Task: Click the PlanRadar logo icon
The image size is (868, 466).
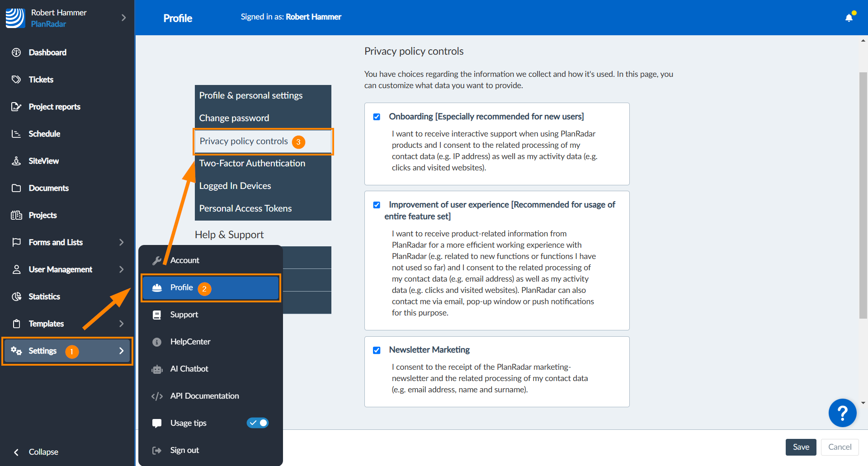Action: pyautogui.click(x=15, y=18)
